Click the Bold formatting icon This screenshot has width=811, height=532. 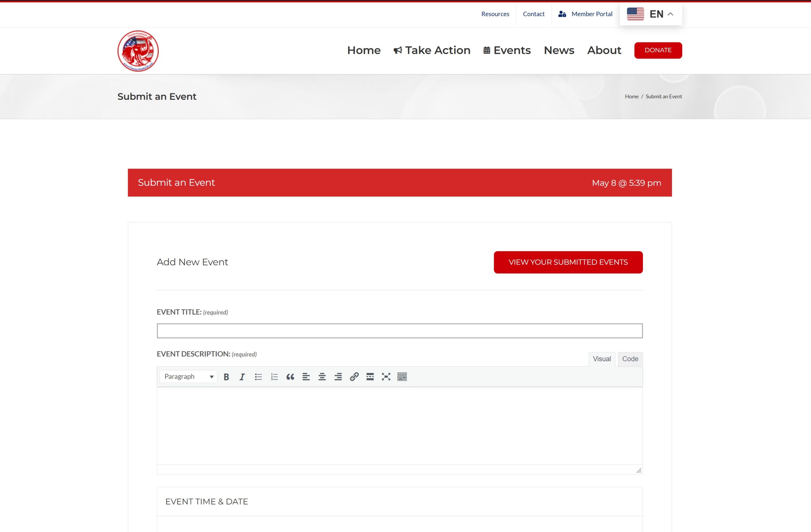click(x=226, y=377)
